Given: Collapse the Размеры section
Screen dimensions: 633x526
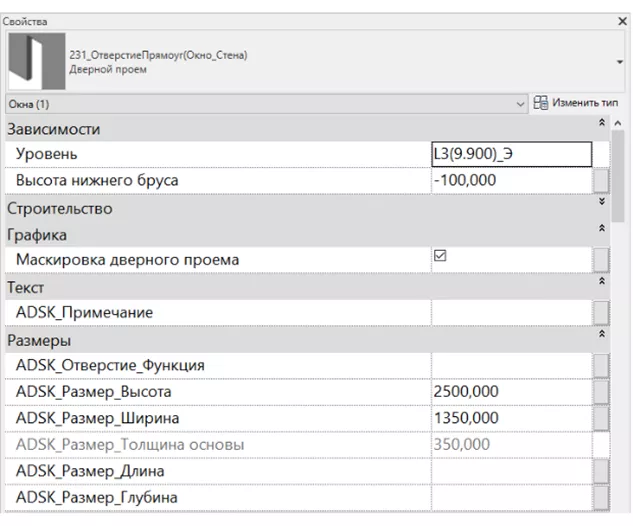Looking at the screenshot, I should click(x=601, y=340).
